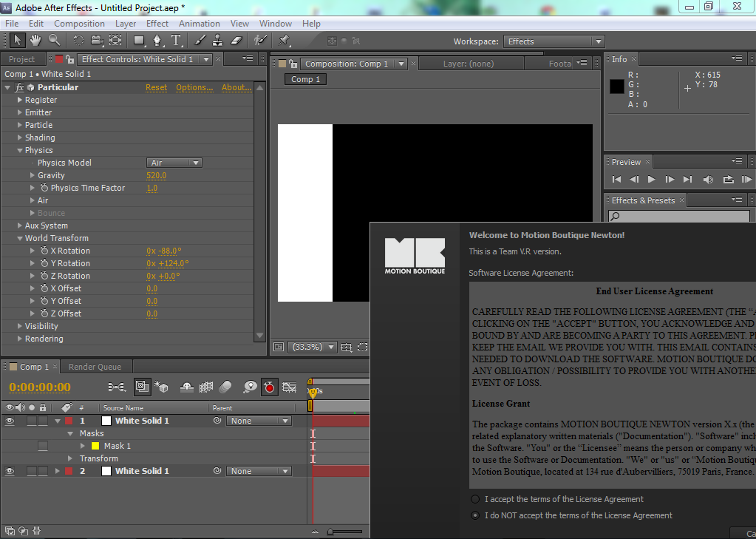Expand the Mask 1 row
The width and height of the screenshot is (756, 539).
click(83, 446)
